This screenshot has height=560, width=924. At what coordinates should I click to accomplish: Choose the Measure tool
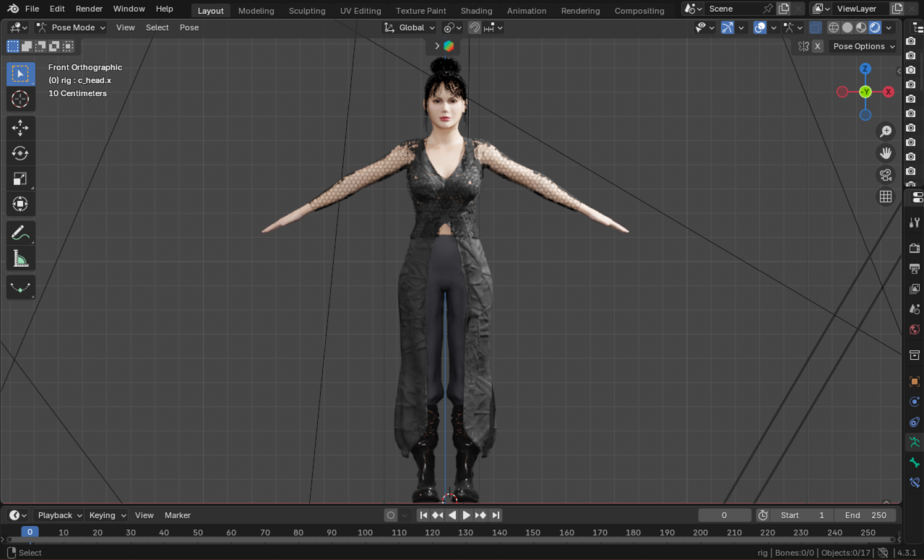coord(20,259)
